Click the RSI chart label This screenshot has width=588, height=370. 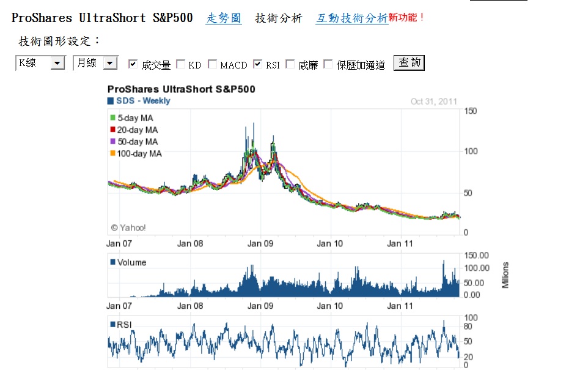click(124, 325)
